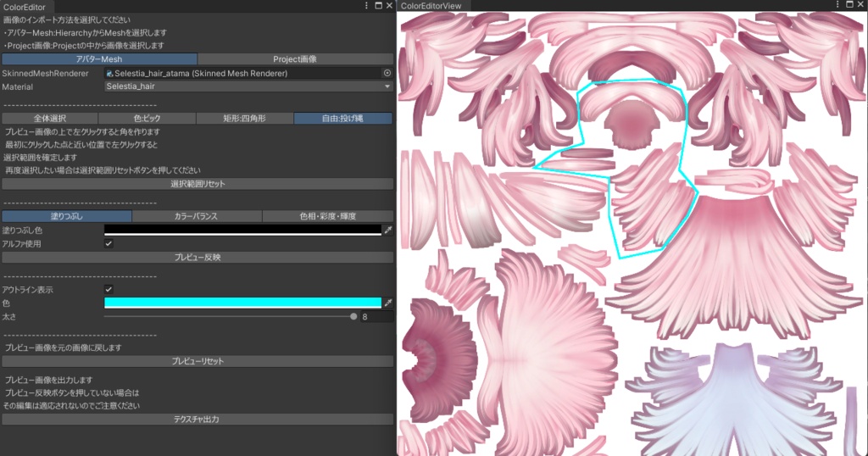Open the Material dropdown Selestia_hair
This screenshot has height=456, width=868.
(x=248, y=86)
